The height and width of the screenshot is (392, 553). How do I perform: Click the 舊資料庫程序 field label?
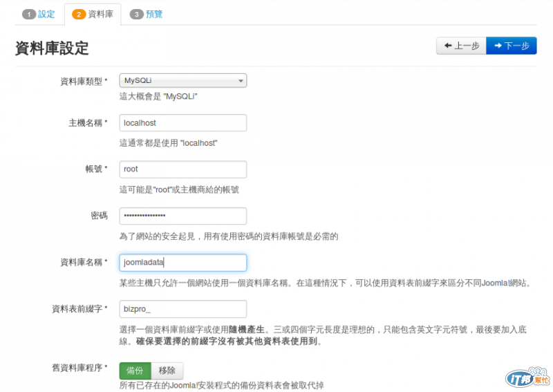coord(79,368)
